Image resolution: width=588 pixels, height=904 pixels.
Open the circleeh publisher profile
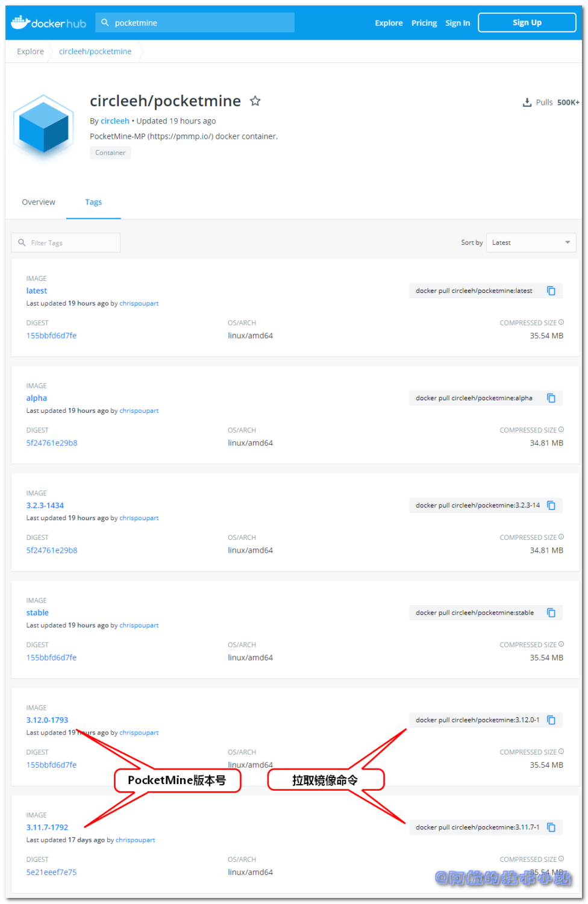pos(115,121)
